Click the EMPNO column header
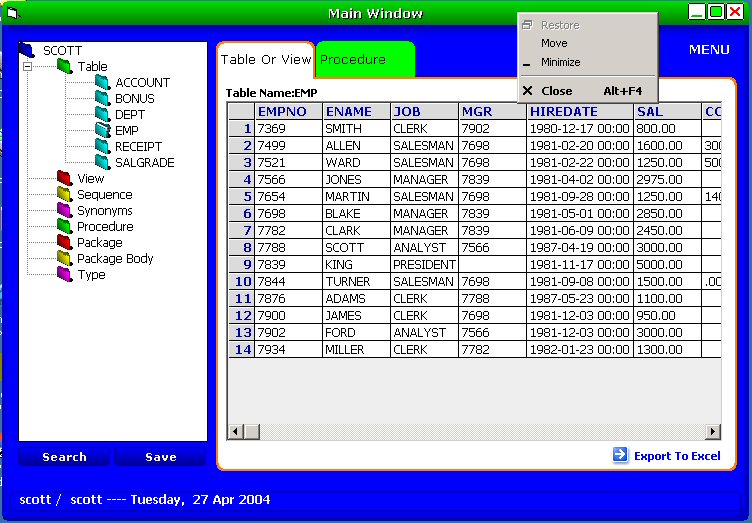Screen dimensions: 752x523 (289, 111)
